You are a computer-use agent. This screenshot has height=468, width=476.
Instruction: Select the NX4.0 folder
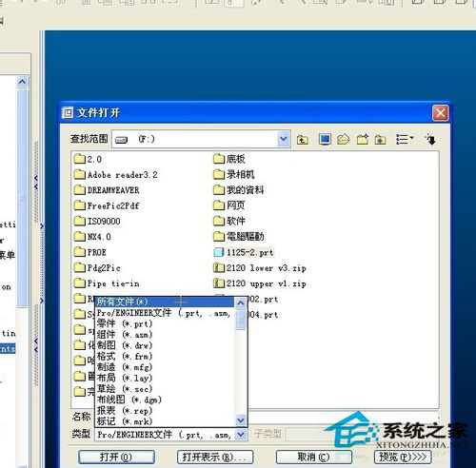(92, 237)
